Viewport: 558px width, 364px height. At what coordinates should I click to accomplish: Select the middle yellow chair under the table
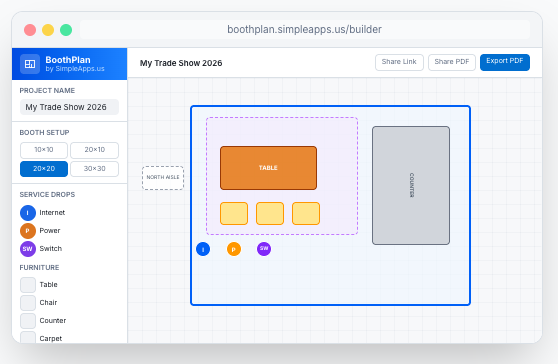[x=270, y=213]
